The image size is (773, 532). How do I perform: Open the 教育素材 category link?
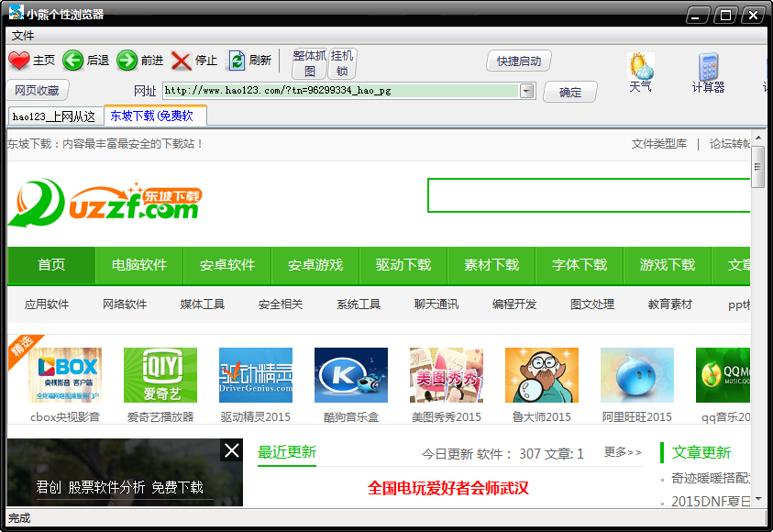point(670,305)
